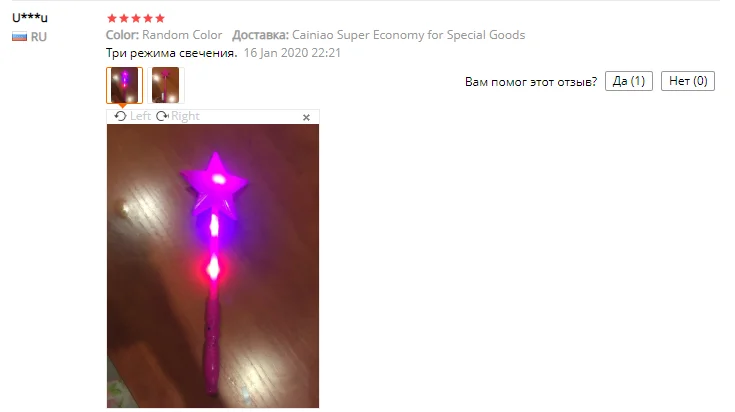Click the review text 'Три режима свечения'

pos(171,53)
